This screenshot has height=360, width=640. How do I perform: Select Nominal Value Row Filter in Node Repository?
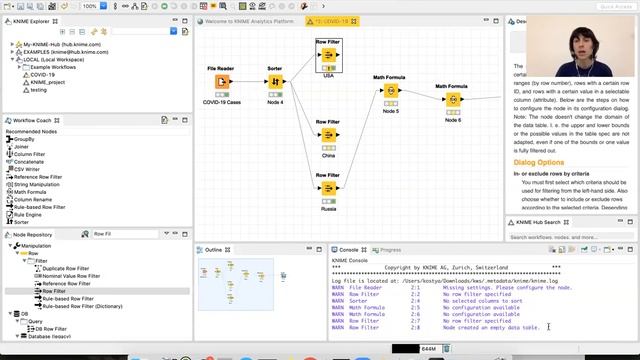pos(71,276)
